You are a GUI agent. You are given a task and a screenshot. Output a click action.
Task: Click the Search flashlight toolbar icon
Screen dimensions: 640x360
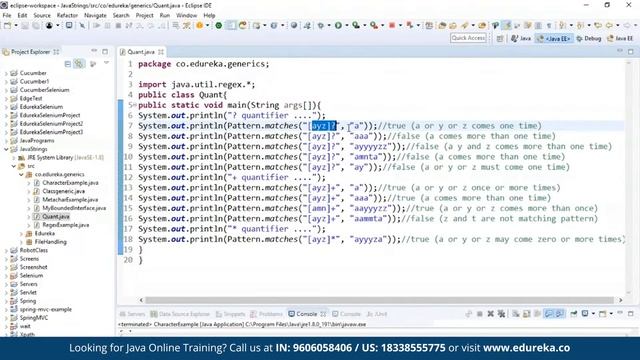[464, 25]
